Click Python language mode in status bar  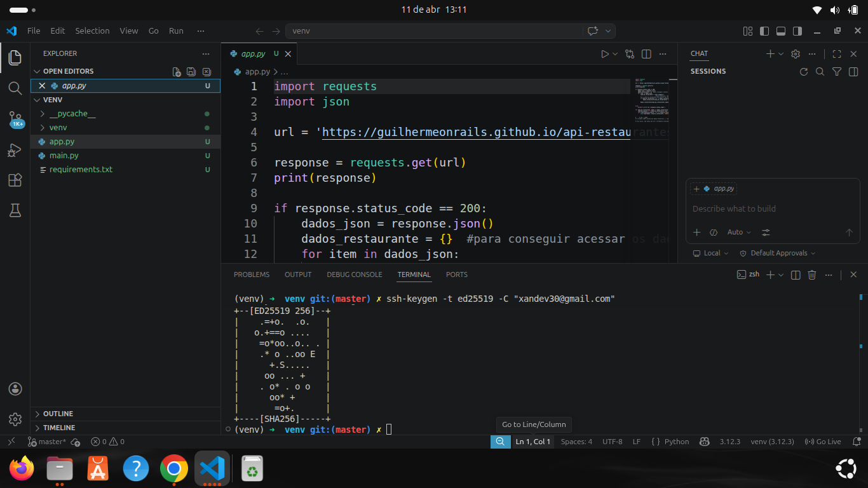(x=670, y=442)
